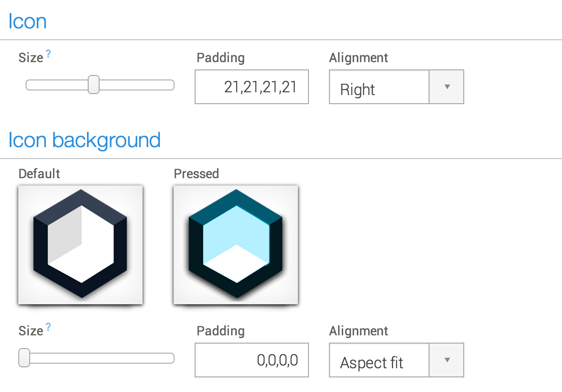
Task: Click the help icon beside Icon Size
Action: [x=48, y=53]
